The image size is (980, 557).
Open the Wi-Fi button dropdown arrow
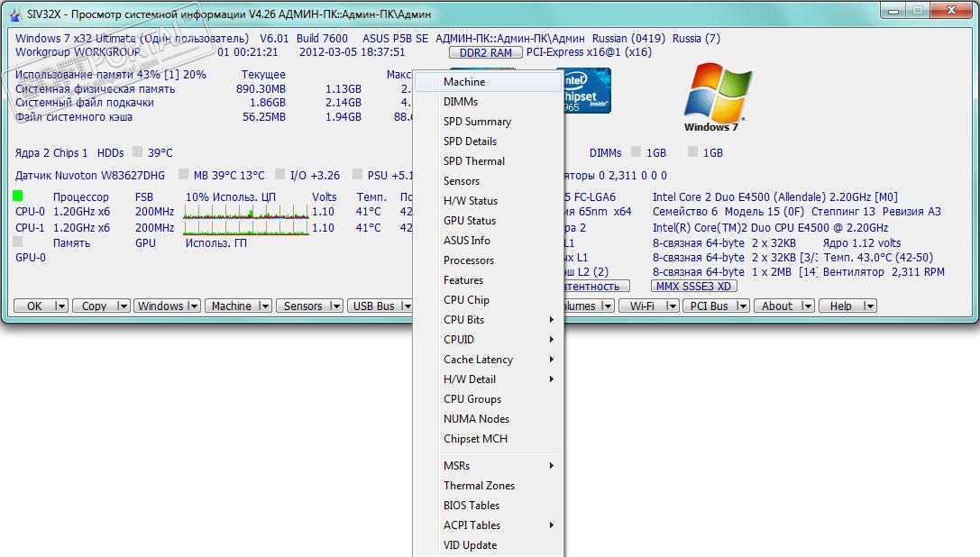pyautogui.click(x=672, y=306)
